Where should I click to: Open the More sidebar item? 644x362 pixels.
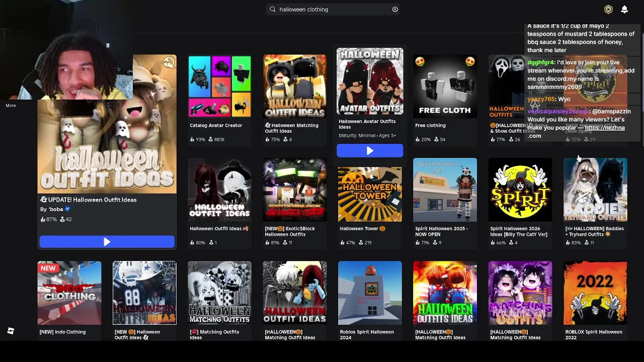(11, 106)
